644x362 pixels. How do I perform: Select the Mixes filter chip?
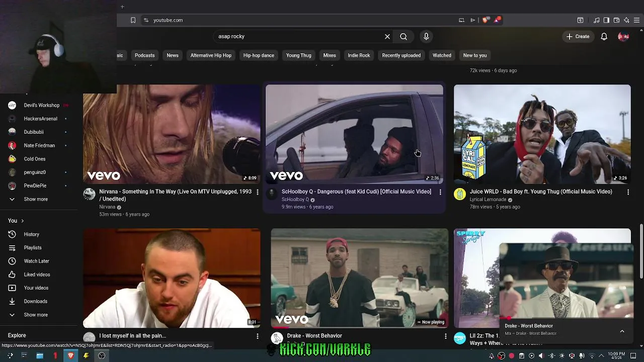click(x=330, y=55)
